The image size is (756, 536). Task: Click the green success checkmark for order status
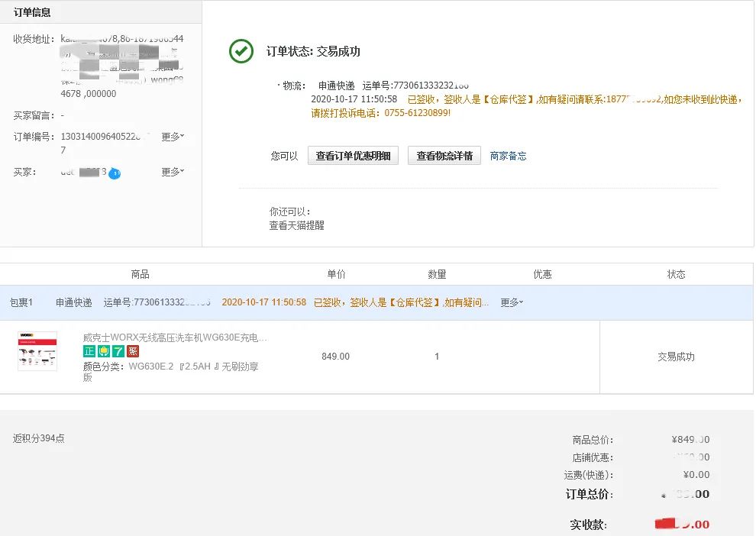tap(241, 51)
